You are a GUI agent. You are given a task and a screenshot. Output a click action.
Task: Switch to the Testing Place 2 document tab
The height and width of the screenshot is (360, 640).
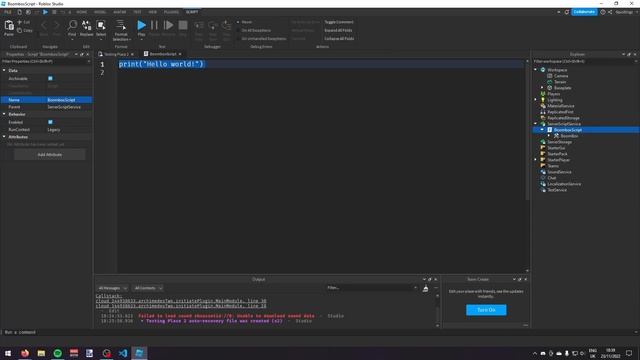tap(116, 54)
